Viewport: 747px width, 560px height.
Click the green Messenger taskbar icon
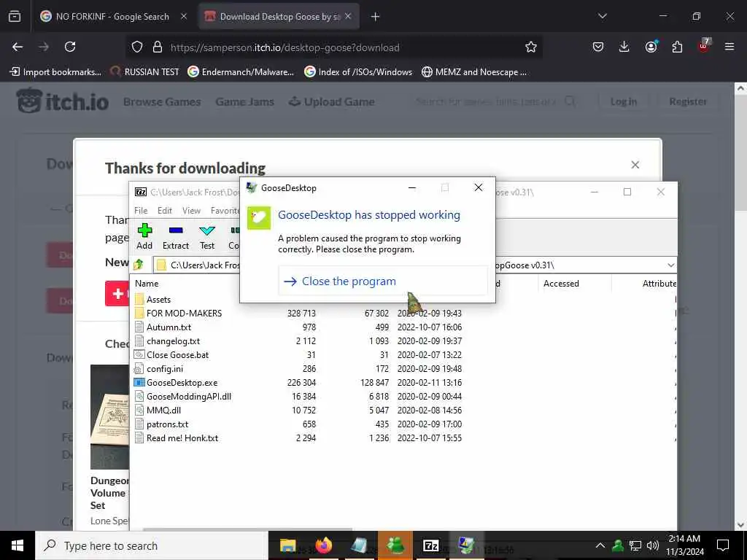[395, 545]
